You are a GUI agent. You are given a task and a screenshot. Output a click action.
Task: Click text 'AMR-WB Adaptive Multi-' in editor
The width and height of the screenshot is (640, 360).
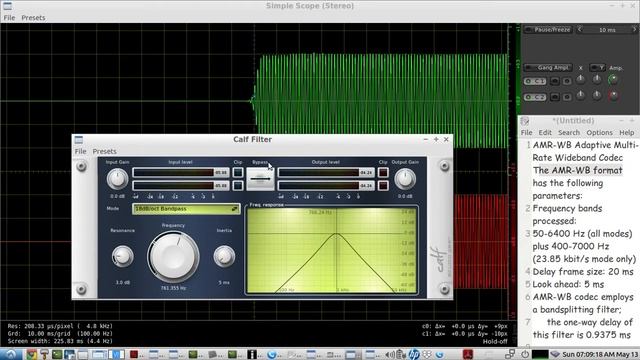[x=585, y=145]
